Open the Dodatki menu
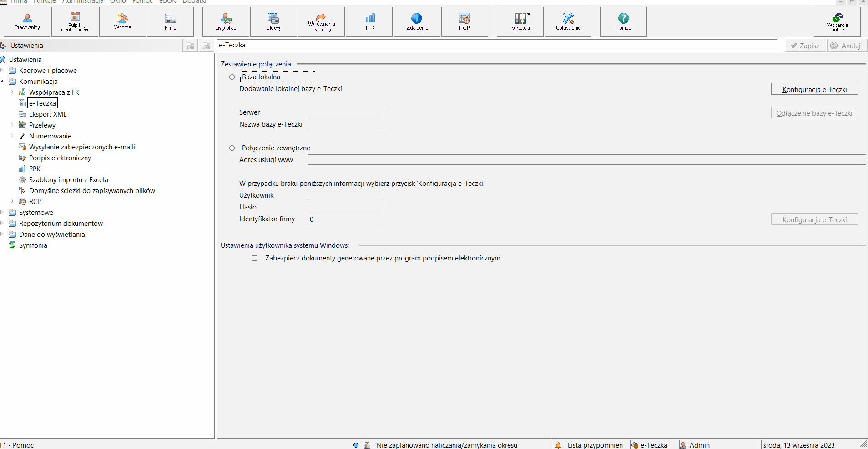This screenshot has height=449, width=868. tap(194, 2)
